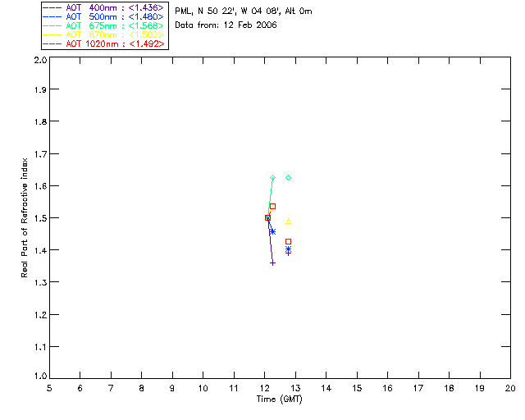Click the green diamond marker at the 12.75 time position
This screenshot has height=420, width=525.
tap(288, 177)
